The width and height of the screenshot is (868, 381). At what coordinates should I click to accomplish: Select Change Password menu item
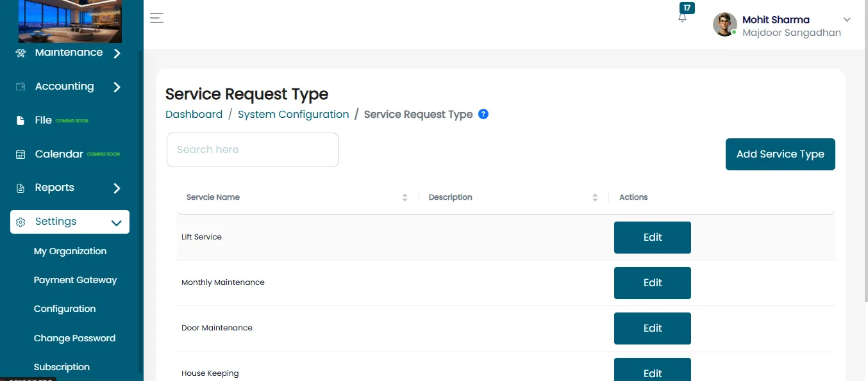pos(75,338)
